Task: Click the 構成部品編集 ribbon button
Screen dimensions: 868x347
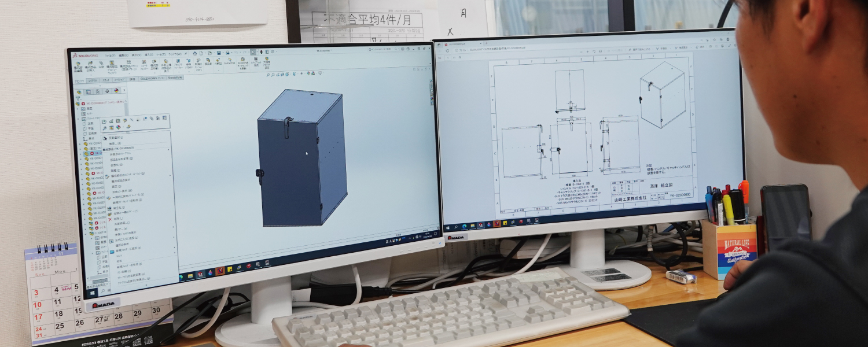Action: point(78,67)
